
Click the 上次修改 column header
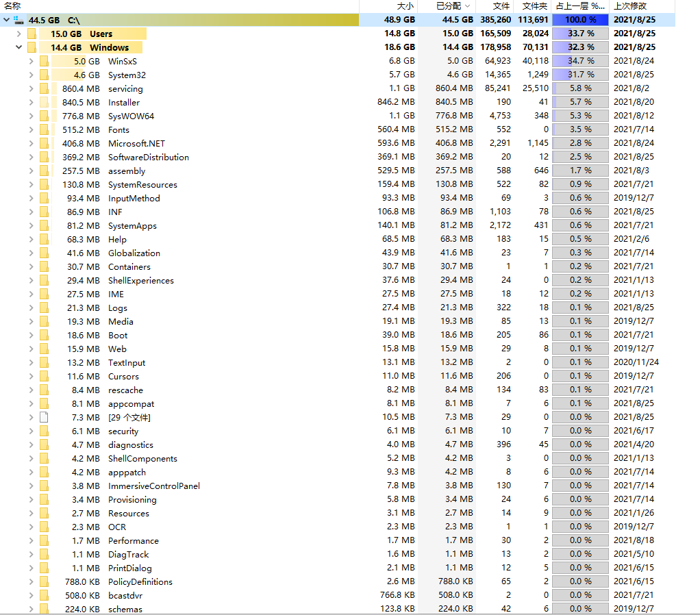(630, 5)
